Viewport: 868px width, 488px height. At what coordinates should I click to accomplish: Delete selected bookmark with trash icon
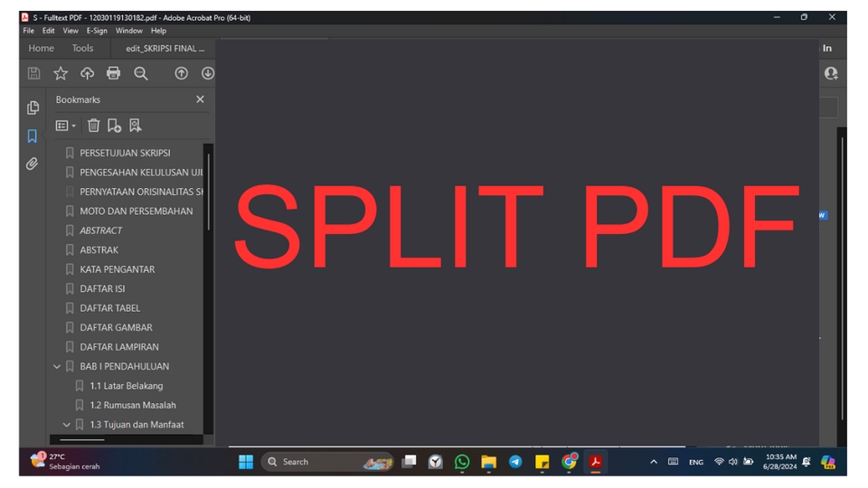coord(93,126)
